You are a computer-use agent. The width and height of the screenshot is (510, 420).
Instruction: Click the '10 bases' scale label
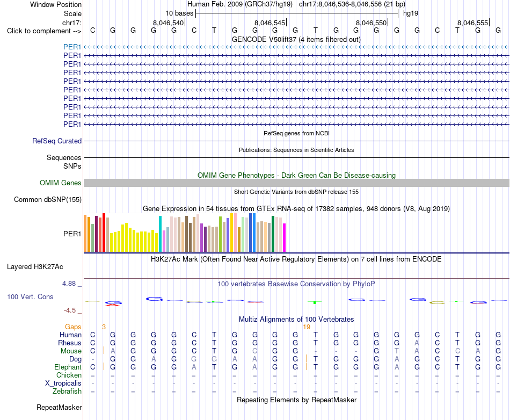coord(179,13)
